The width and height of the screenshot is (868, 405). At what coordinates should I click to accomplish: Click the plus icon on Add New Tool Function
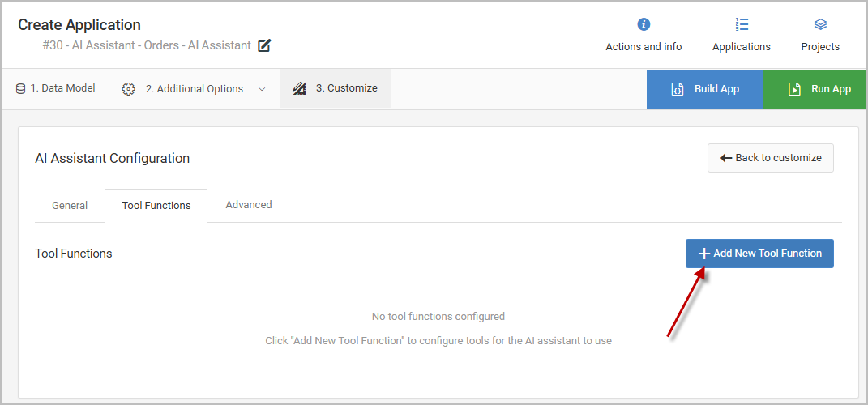(x=703, y=254)
